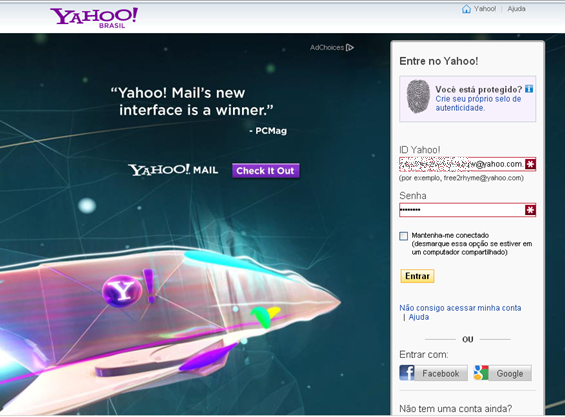Click the Yahoo! Mail logo in the ad
The height and width of the screenshot is (417, 565).
(x=173, y=170)
